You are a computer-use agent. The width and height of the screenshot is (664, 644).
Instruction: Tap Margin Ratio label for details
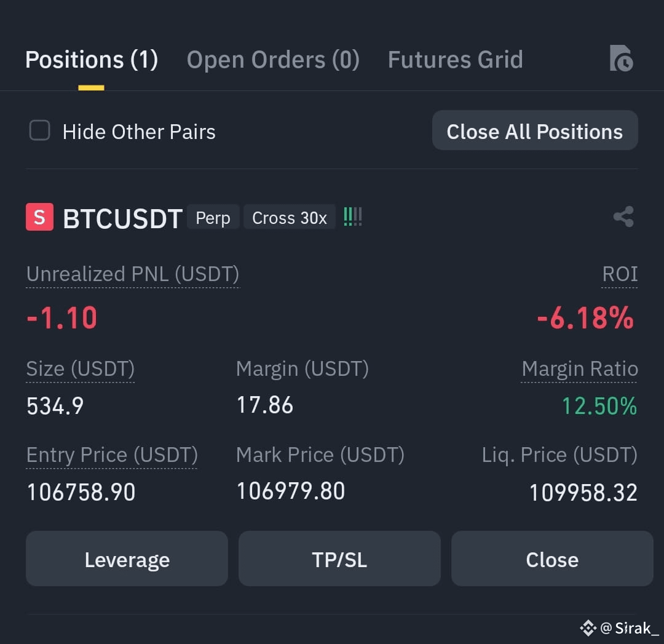(580, 369)
